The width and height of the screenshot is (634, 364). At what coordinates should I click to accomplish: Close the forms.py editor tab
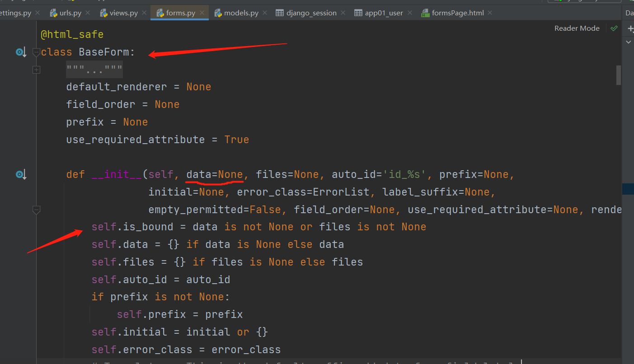202,13
